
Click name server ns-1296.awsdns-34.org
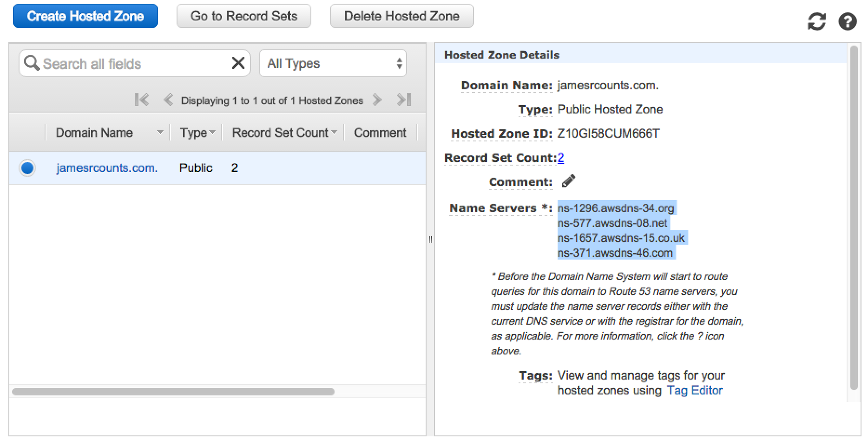[x=616, y=208]
